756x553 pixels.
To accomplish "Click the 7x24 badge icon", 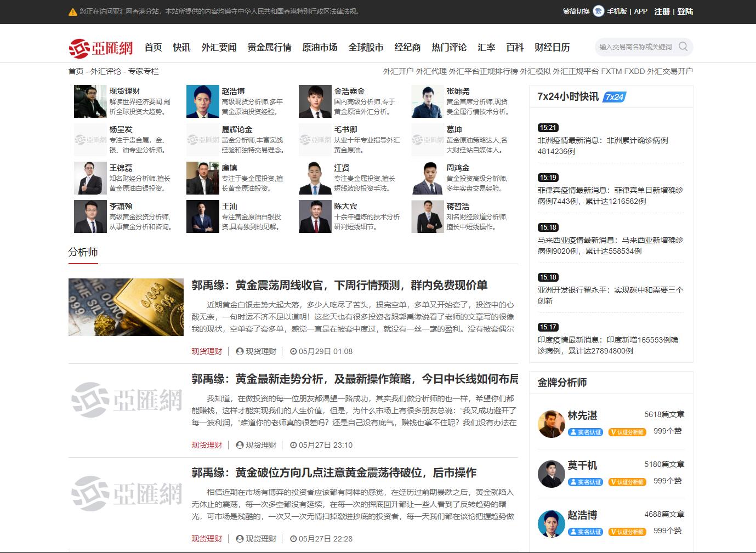I will [615, 97].
